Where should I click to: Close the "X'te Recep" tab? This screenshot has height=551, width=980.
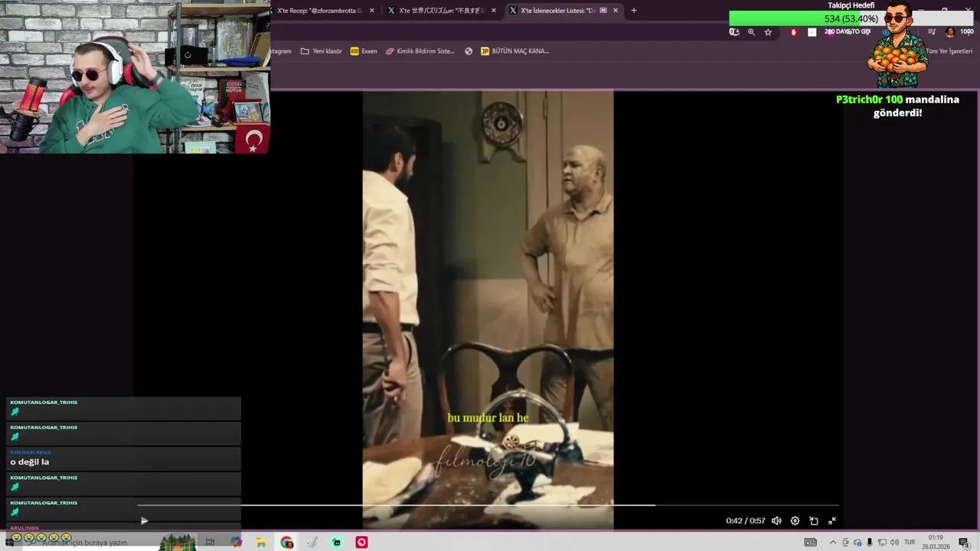[x=372, y=11]
